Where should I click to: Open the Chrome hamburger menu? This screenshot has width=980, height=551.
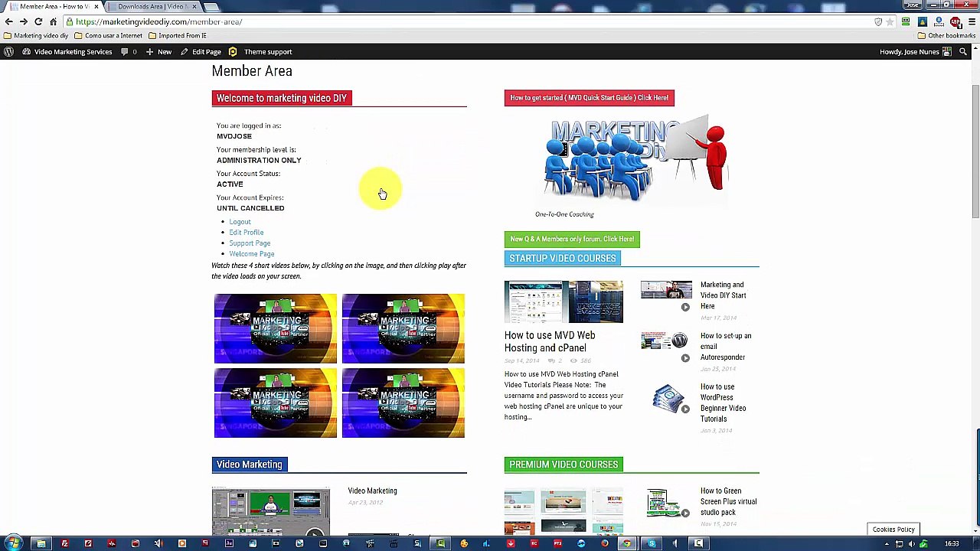[972, 21]
